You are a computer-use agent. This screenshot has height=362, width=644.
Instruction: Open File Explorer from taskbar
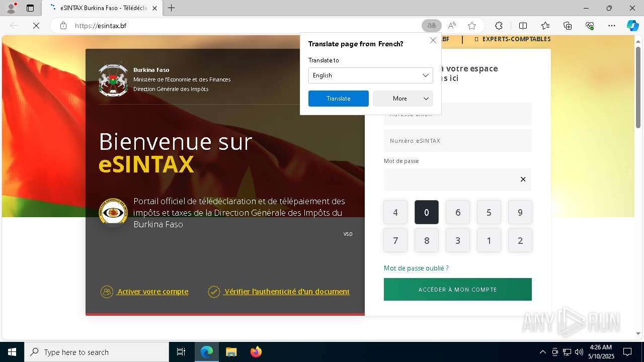[x=231, y=352]
